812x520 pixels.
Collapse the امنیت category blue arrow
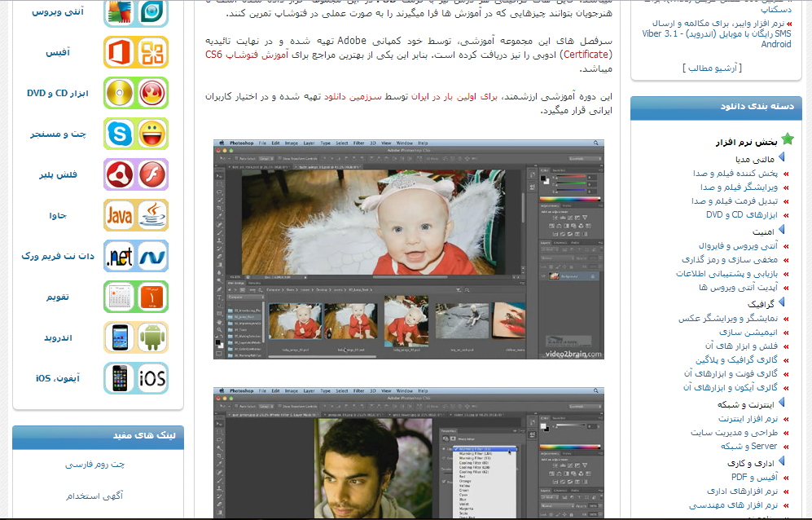pyautogui.click(x=782, y=231)
